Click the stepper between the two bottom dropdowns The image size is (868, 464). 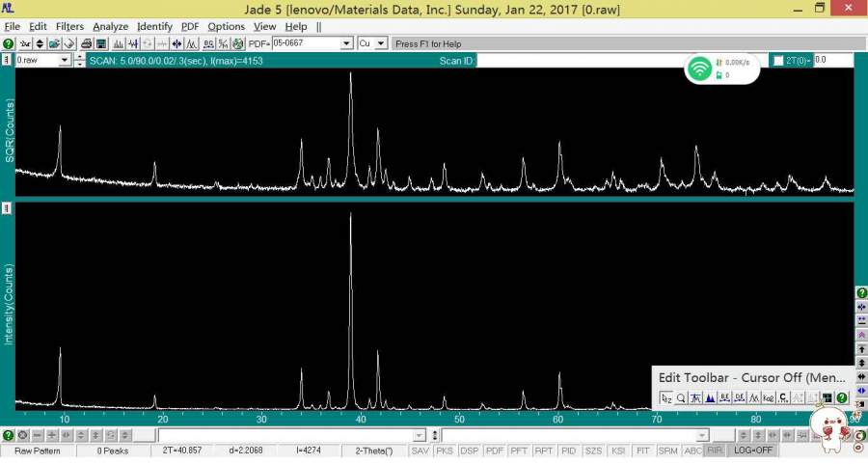coord(435,435)
